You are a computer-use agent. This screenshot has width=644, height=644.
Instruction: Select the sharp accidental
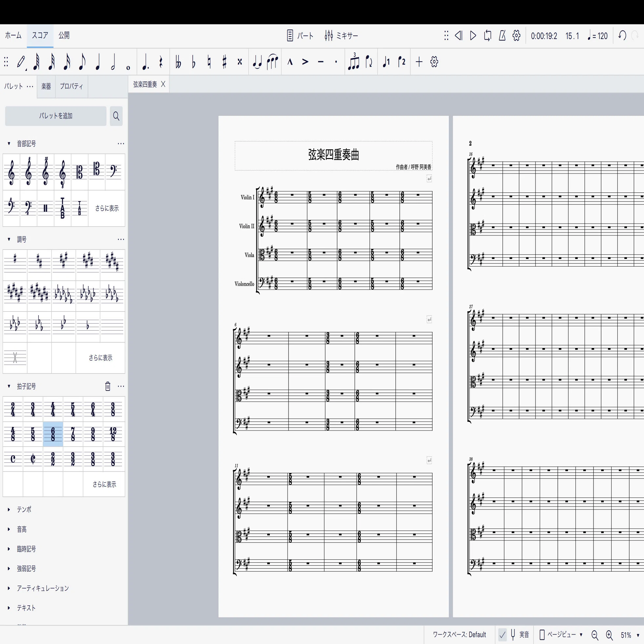[x=224, y=62]
